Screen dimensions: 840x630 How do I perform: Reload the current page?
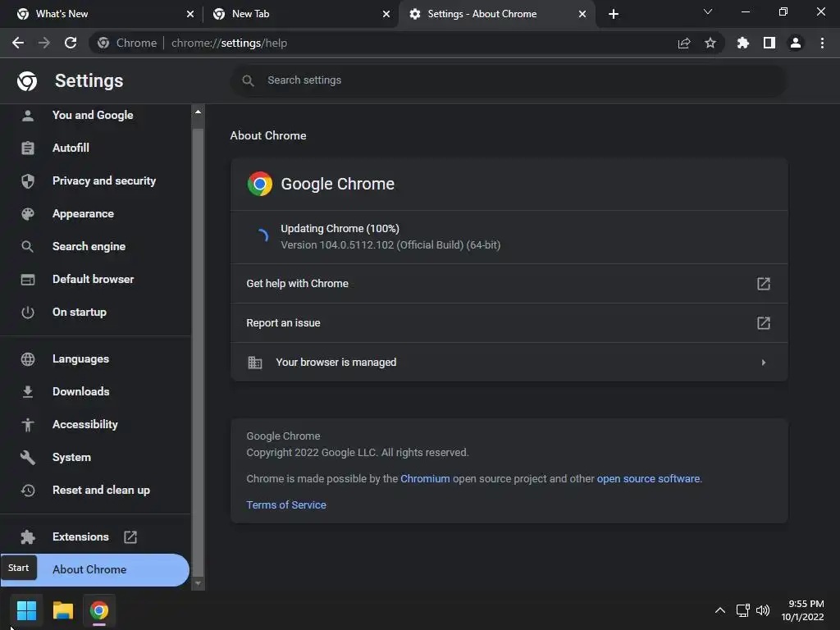coord(71,43)
